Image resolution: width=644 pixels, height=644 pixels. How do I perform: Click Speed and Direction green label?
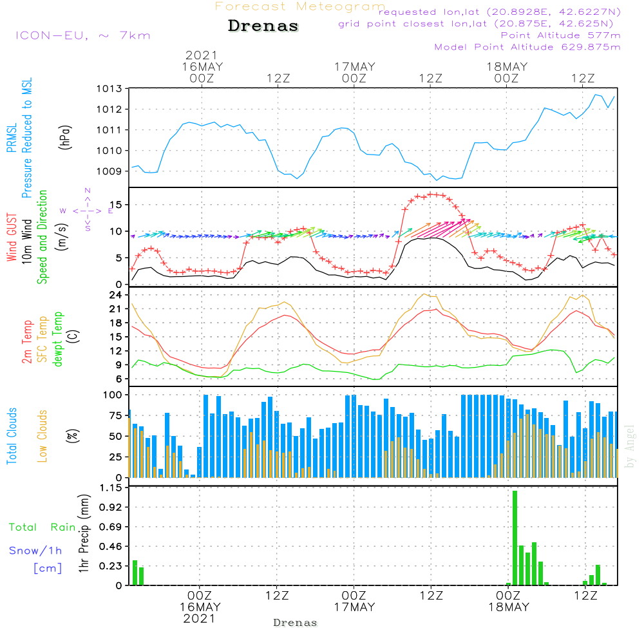(42, 237)
